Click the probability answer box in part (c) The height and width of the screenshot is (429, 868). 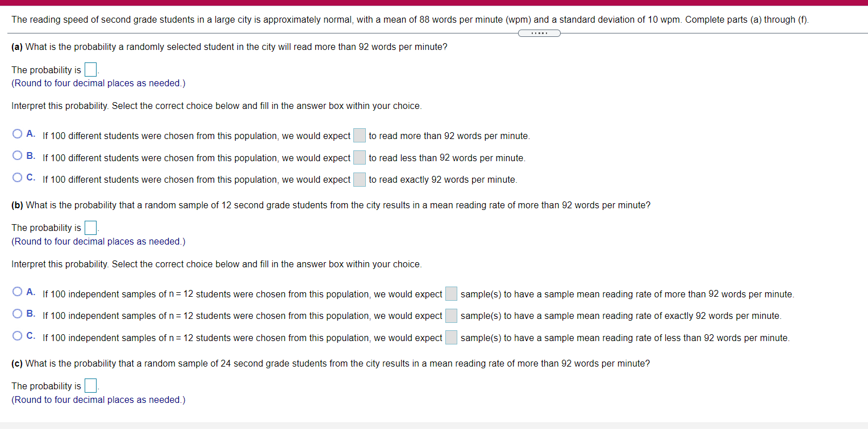coord(90,385)
